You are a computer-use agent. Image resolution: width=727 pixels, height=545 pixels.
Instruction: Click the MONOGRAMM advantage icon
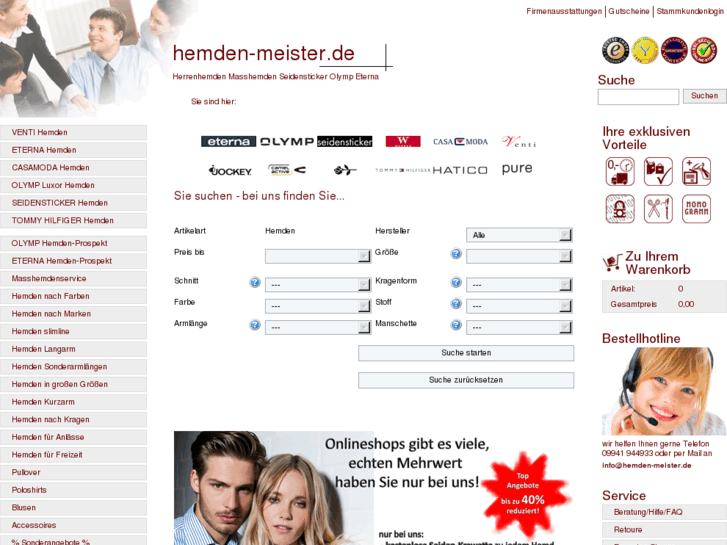(696, 209)
